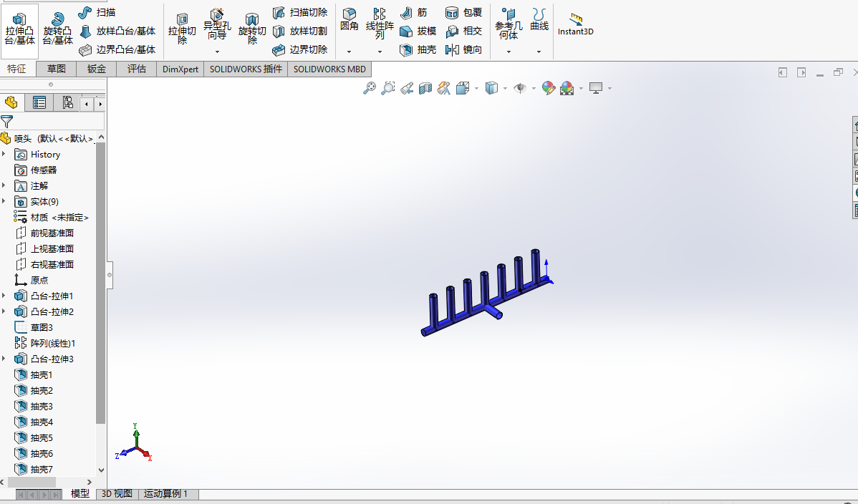858x504 pixels.
Task: Switch to the 草图 sketch tab
Action: tap(57, 69)
